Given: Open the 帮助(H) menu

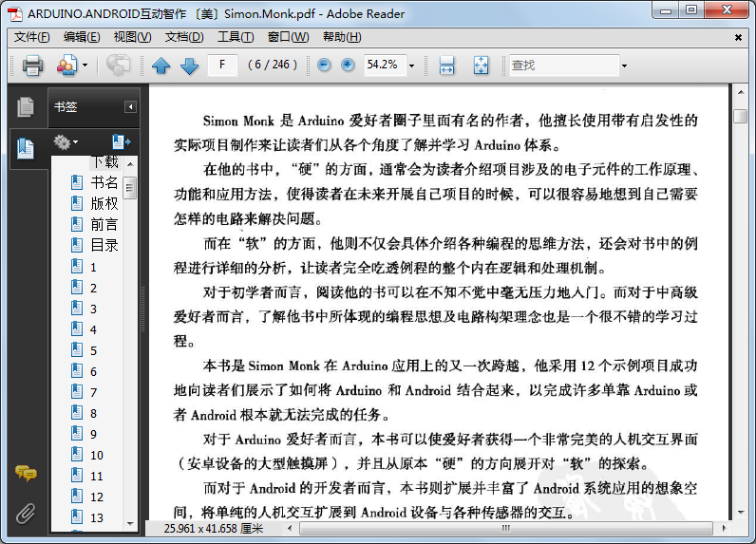Looking at the screenshot, I should [x=342, y=37].
